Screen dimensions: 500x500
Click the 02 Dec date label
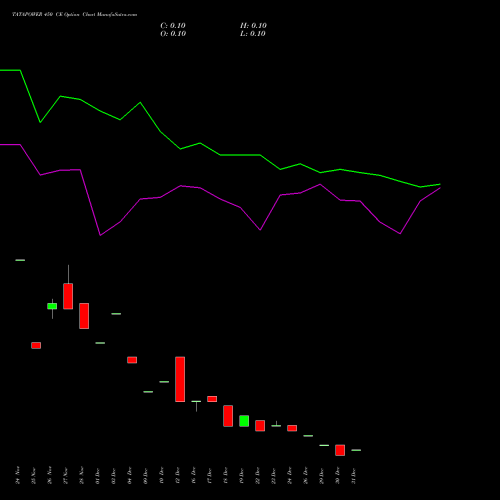[114, 475]
